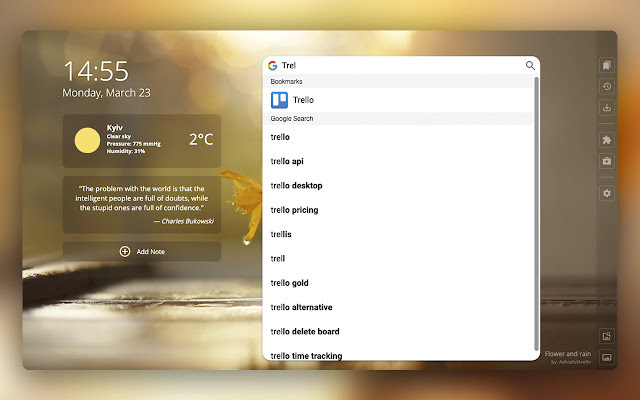Click the widgets layout icon
This screenshot has width=640, height=400.
607,336
